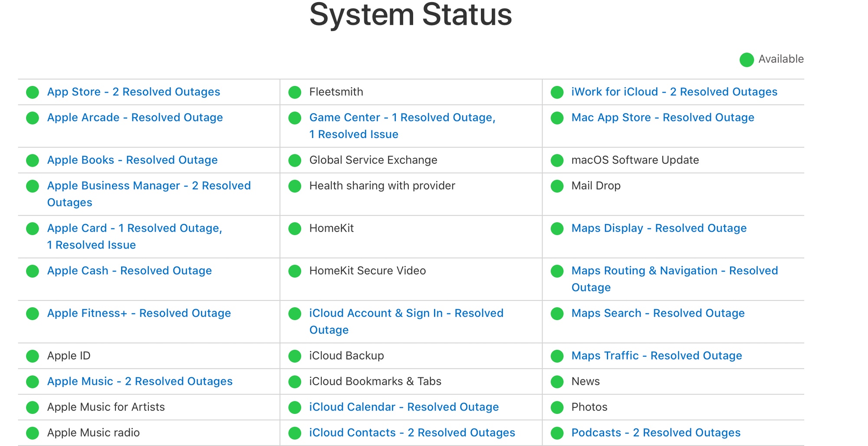
Task: View Mac App Store Resolved Outage
Action: click(663, 118)
